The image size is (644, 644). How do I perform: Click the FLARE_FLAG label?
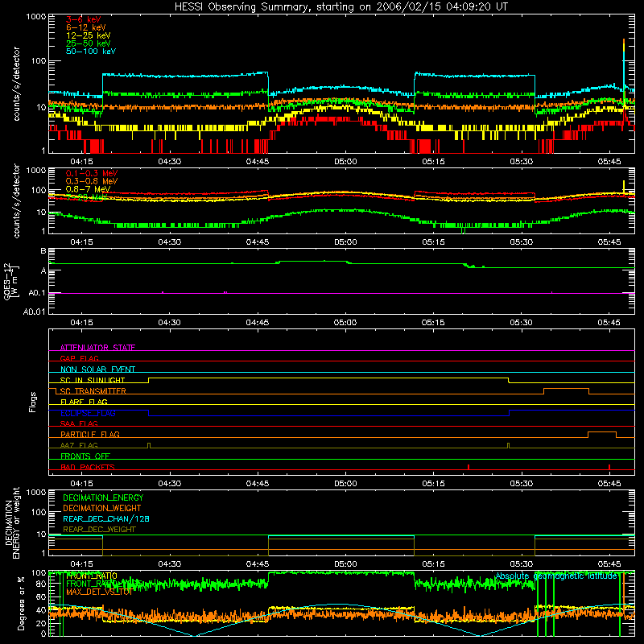[84, 402]
